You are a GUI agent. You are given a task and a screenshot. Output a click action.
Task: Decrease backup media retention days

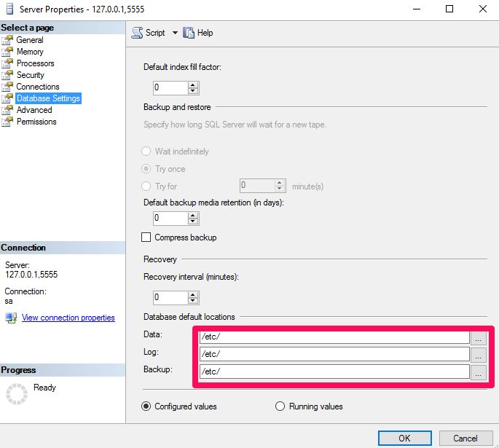pos(193,221)
